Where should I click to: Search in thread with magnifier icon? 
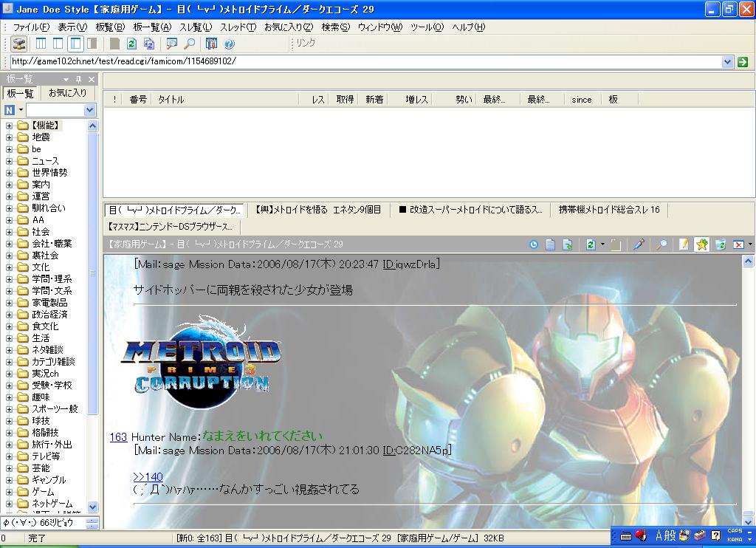coord(661,244)
